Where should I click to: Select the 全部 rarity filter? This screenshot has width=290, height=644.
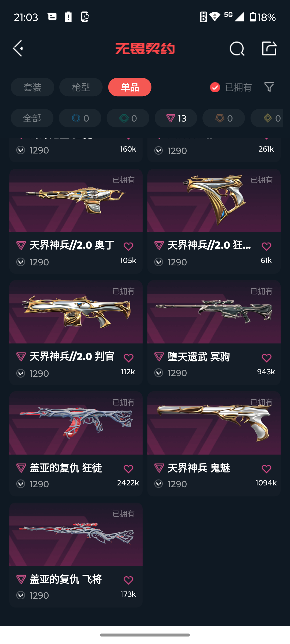pos(32,118)
